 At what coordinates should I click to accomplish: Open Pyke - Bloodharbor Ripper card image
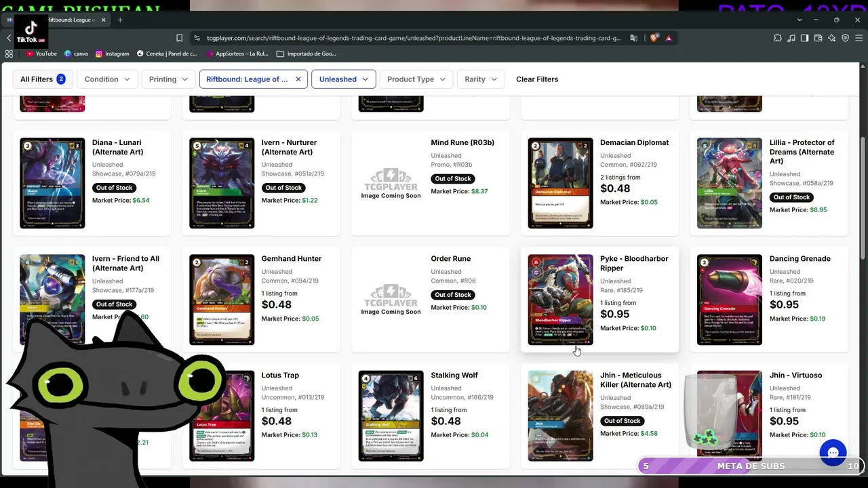pyautogui.click(x=560, y=300)
